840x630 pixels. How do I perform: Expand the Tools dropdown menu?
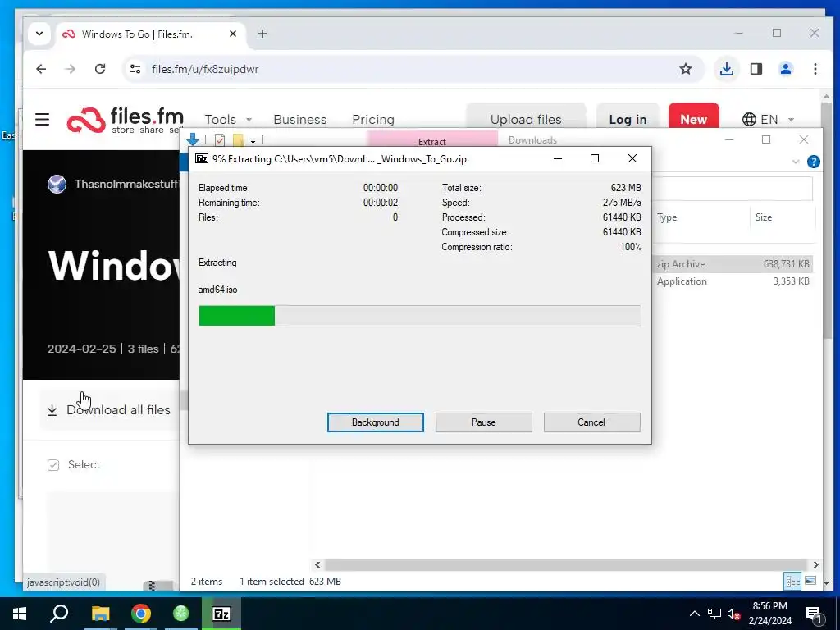coord(228,120)
